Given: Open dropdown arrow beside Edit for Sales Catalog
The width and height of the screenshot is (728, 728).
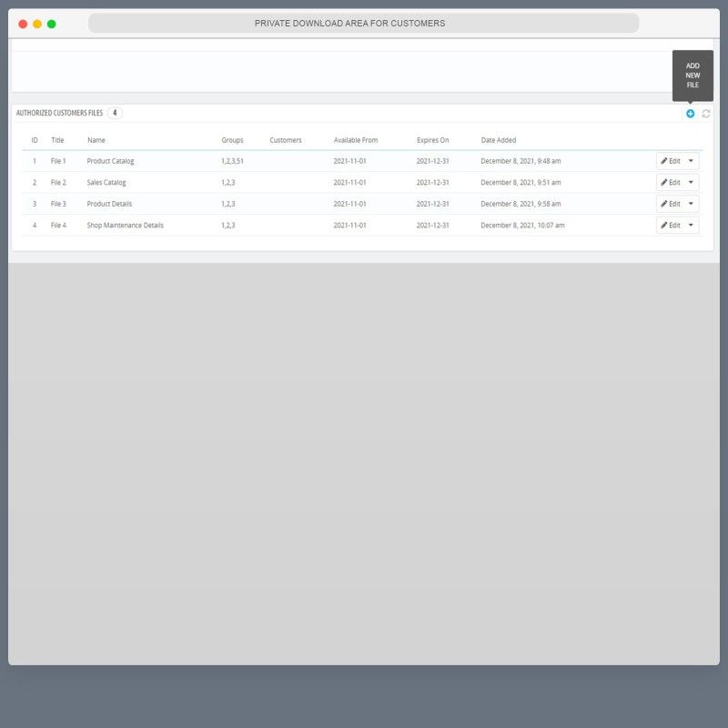Looking at the screenshot, I should (691, 183).
